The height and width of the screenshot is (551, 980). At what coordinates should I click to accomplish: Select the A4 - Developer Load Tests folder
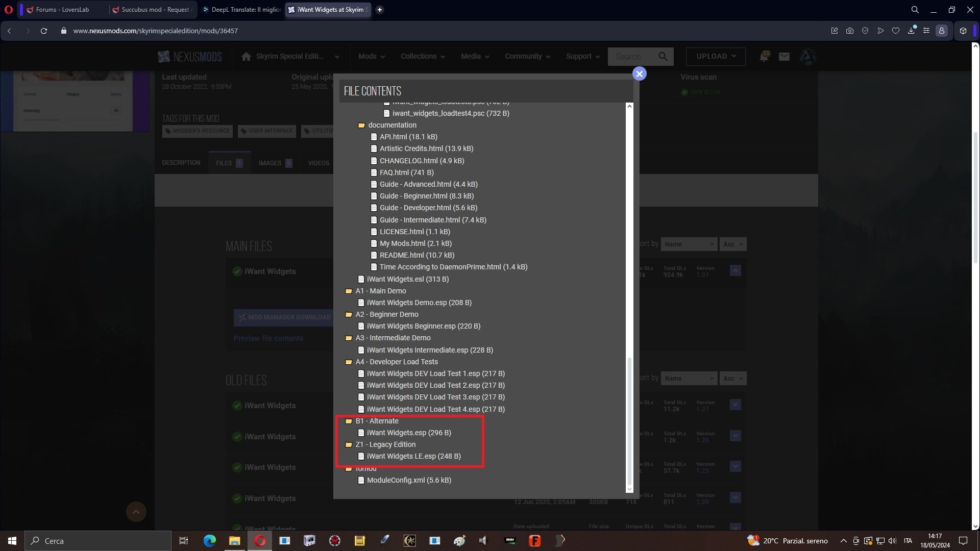click(391, 362)
